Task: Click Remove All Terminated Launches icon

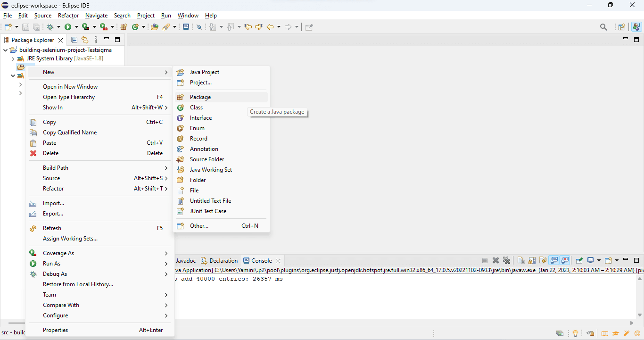Action: (x=506, y=260)
